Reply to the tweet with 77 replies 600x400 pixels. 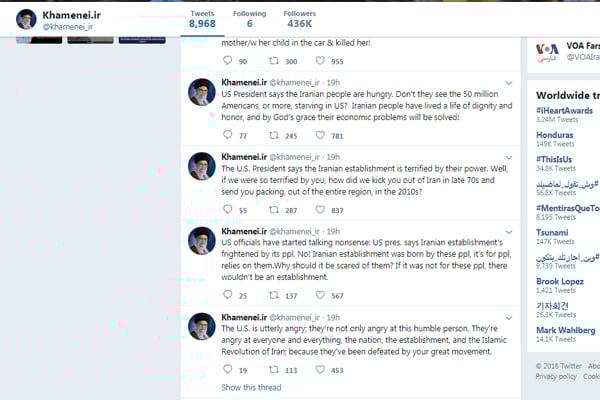[227, 136]
